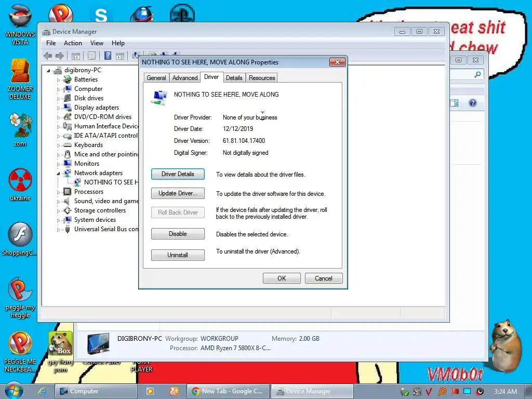Expand the Batteries tree node
532x399 pixels.
point(58,80)
